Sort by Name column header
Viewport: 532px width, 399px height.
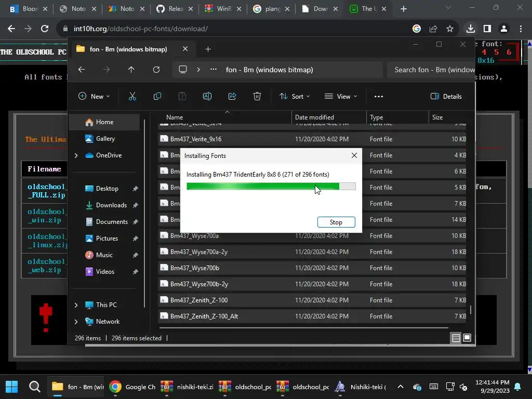click(225, 117)
